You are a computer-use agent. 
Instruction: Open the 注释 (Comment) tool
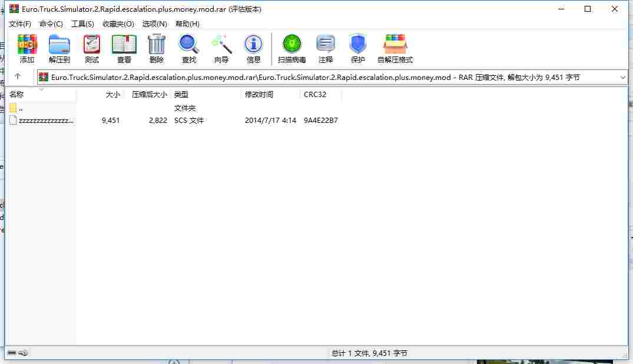tap(326, 48)
